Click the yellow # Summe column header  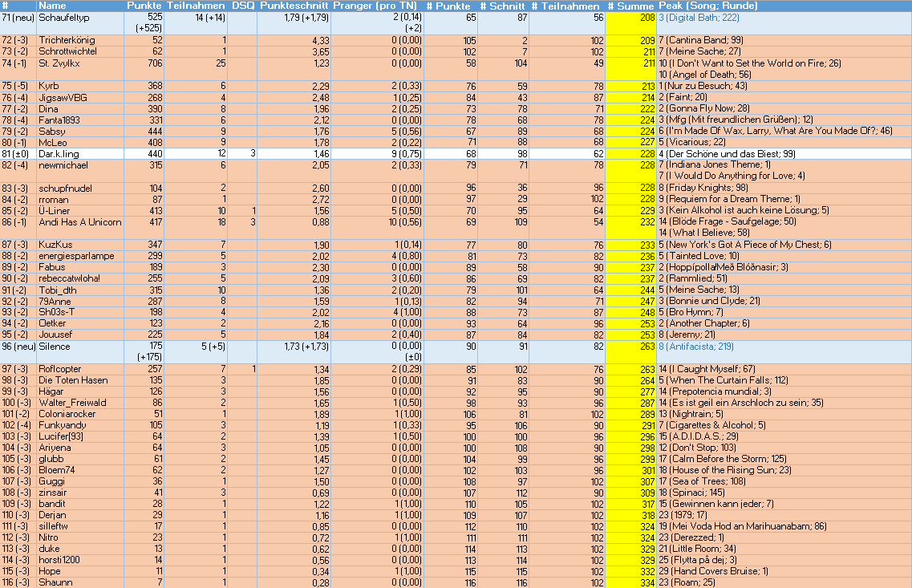point(630,6)
